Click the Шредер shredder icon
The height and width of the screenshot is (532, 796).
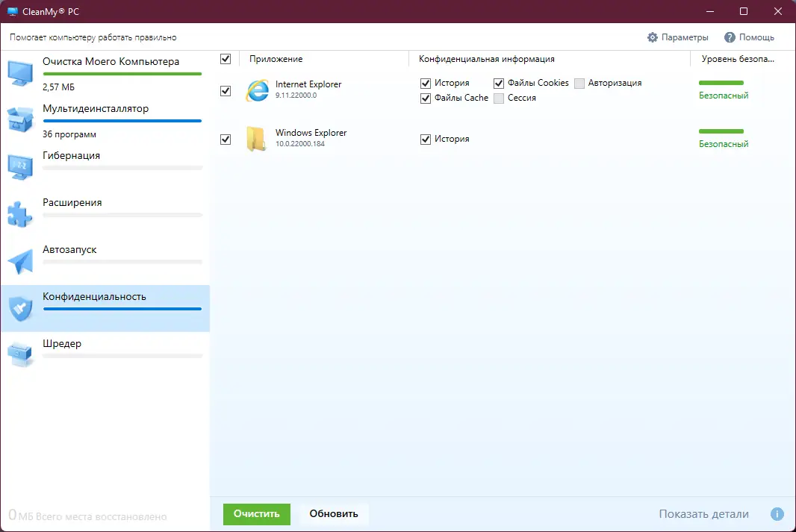[20, 355]
